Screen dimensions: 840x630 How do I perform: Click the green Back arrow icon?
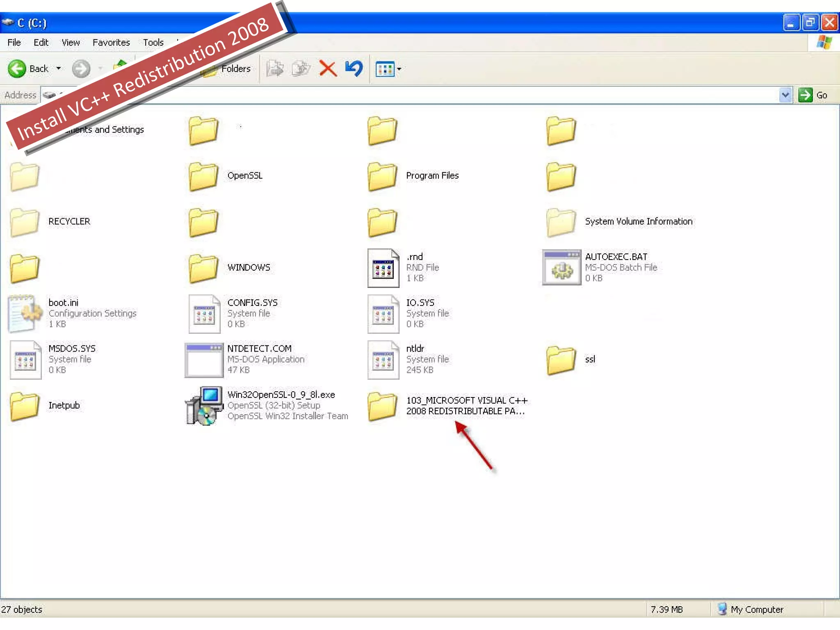[17, 68]
